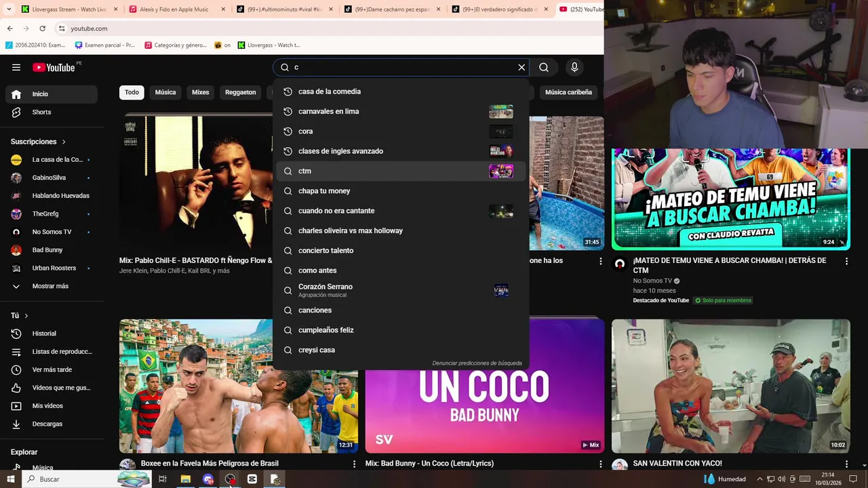868x488 pixels.
Task: Click the YouTube logo
Action: pyautogui.click(x=54, y=67)
